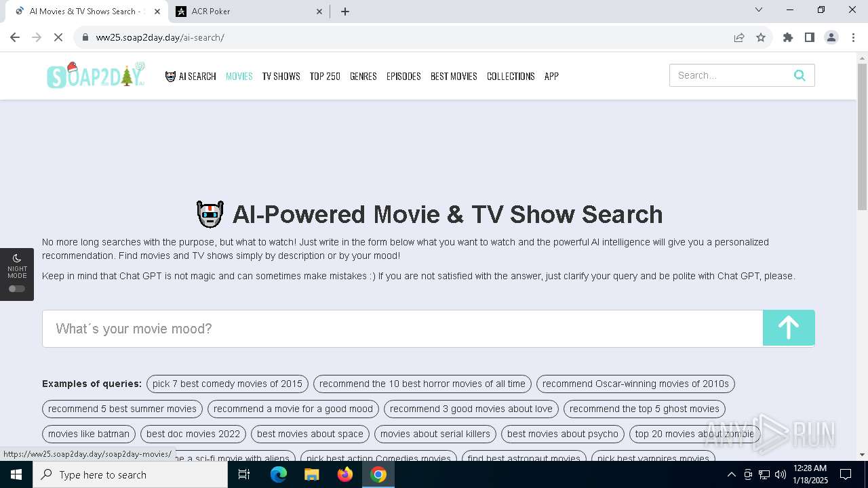The image size is (868, 488).
Task: Stop page loading with X button
Action: (58, 37)
